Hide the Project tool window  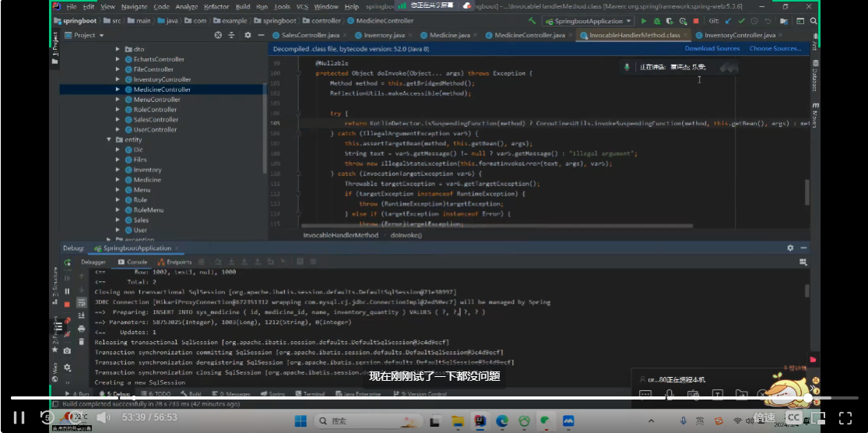point(261,35)
